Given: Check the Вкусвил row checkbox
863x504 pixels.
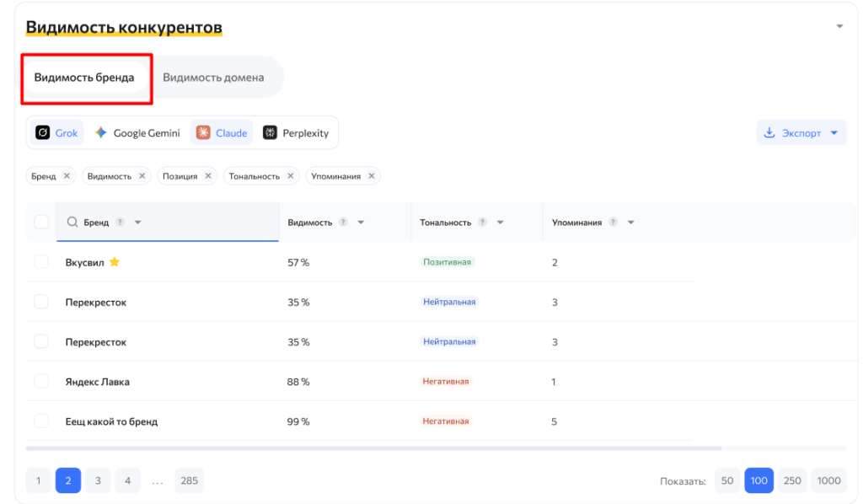Looking at the screenshot, I should [41, 262].
